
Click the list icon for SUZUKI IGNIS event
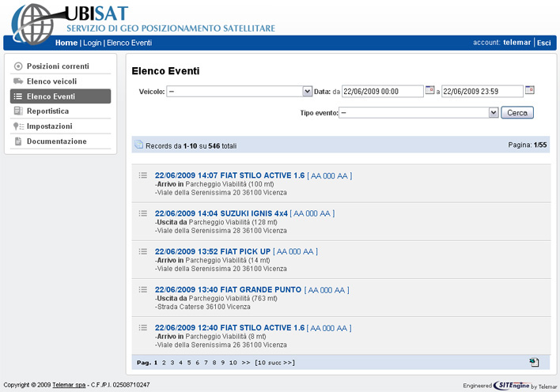[143, 213]
